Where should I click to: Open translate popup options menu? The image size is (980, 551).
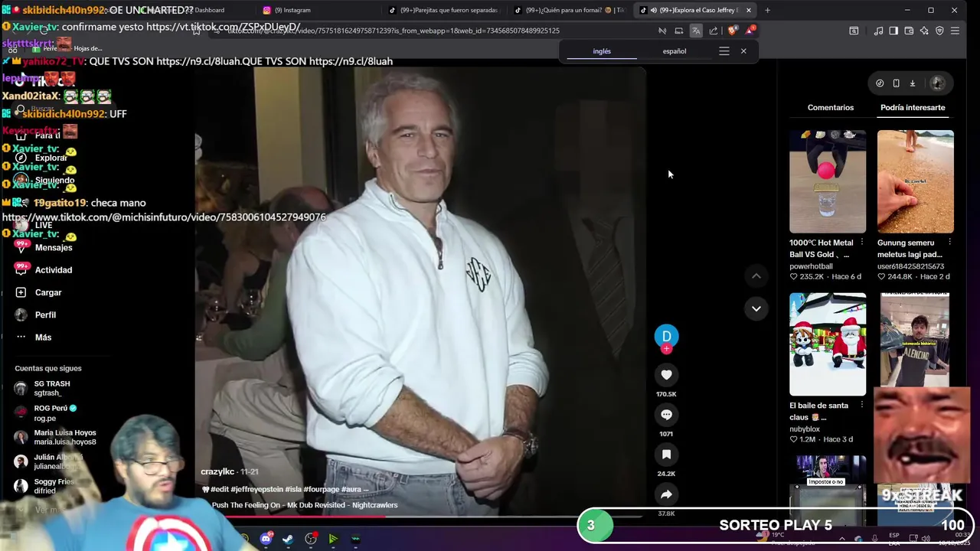click(724, 51)
